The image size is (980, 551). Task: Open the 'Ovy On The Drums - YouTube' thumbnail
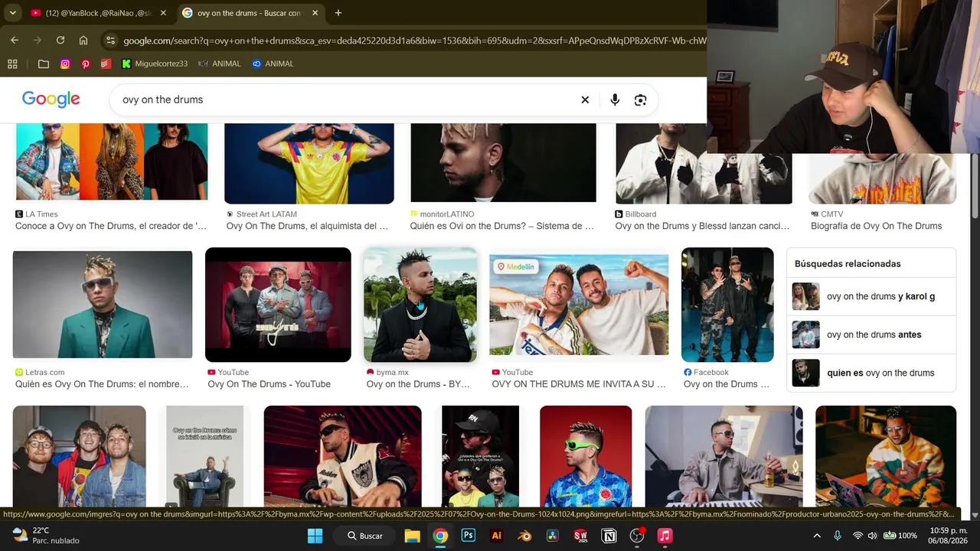coord(278,305)
